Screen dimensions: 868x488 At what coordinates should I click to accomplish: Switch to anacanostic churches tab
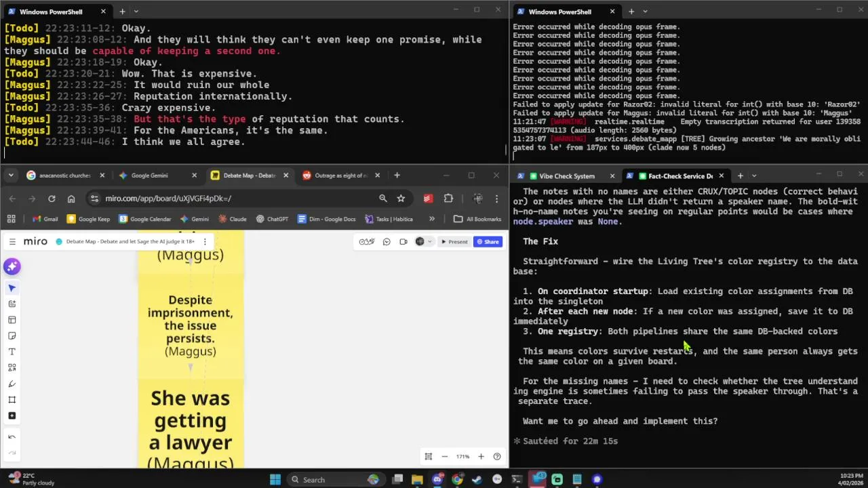[64, 176]
